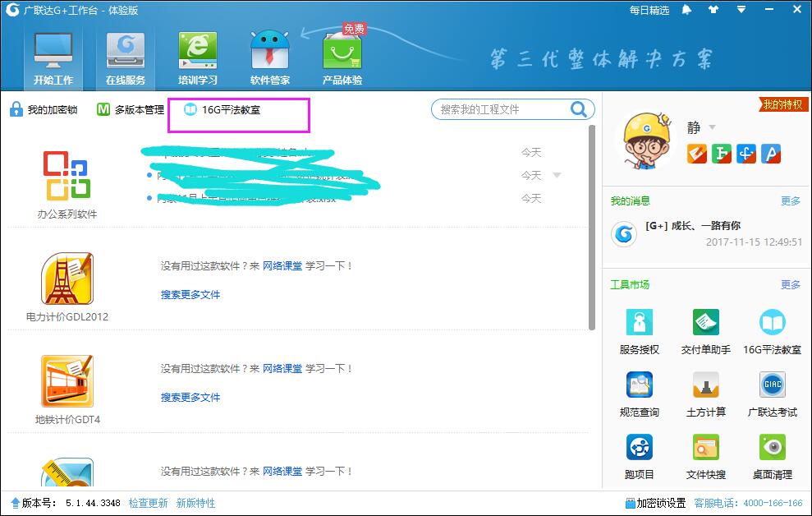Click 每日精选 in title bar
Viewport: 812px width, 516px height.
pyautogui.click(x=649, y=11)
